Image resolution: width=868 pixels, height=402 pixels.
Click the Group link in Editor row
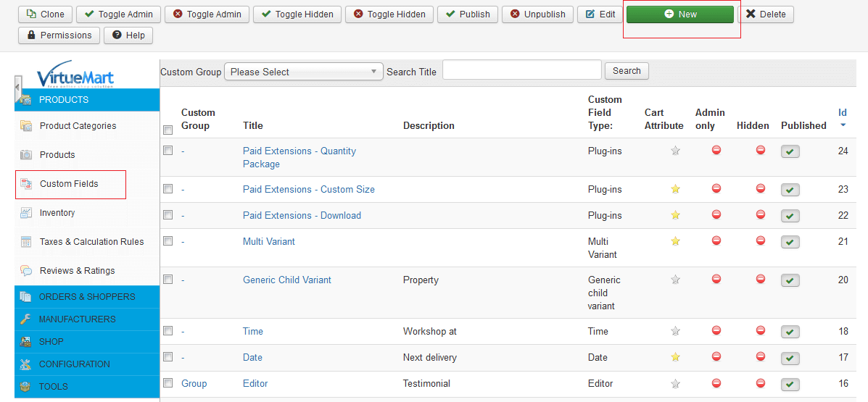194,384
